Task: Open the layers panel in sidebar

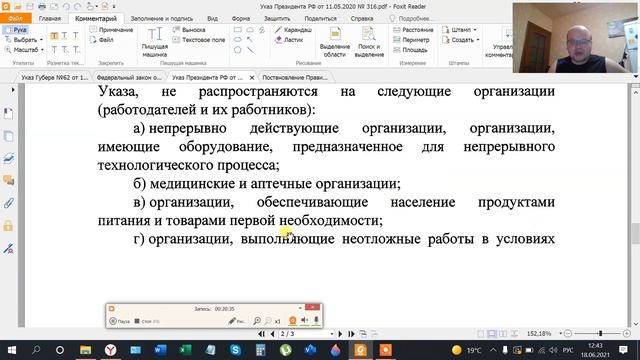Action: (x=9, y=158)
